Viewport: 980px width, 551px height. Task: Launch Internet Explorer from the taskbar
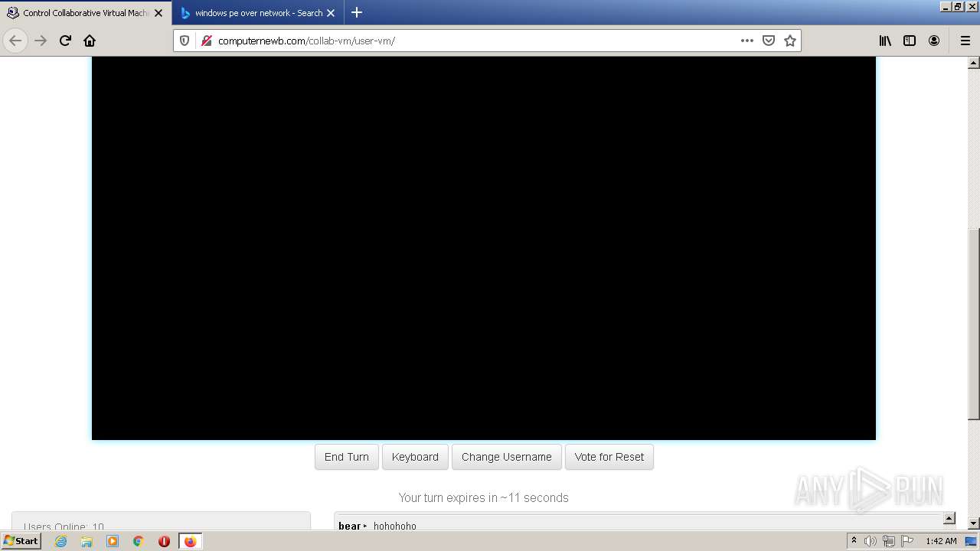(x=60, y=541)
